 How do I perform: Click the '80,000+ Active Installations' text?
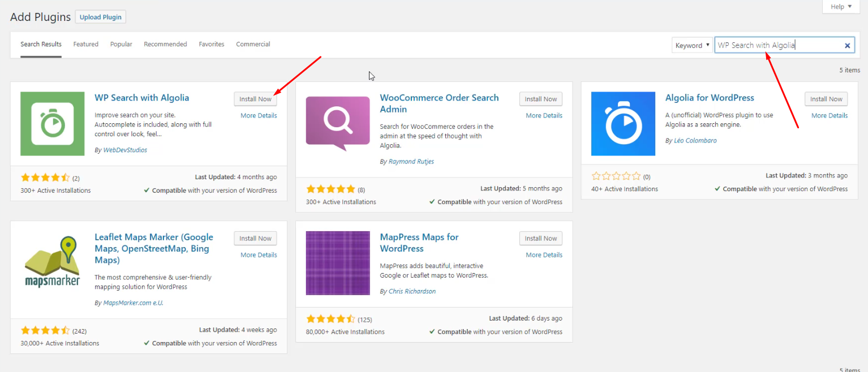(345, 332)
